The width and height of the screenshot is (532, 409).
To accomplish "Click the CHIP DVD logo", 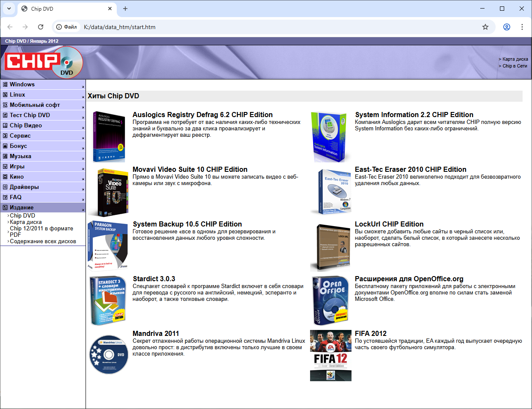I will pyautogui.click(x=44, y=62).
